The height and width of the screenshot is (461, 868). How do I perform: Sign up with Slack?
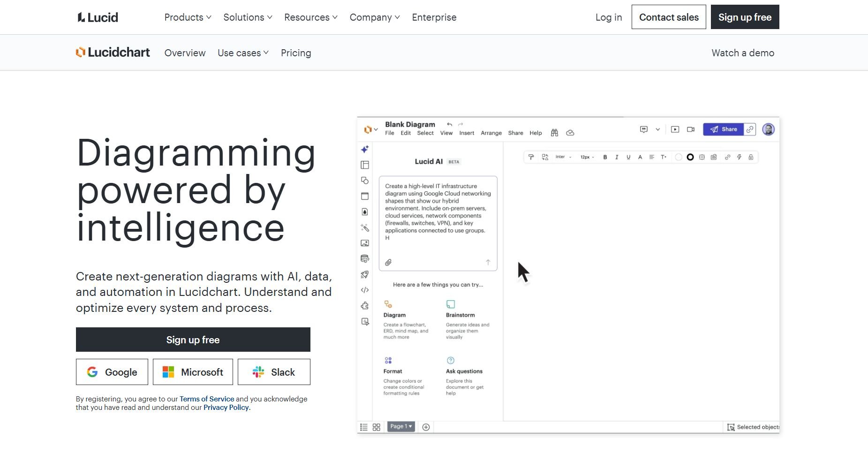click(x=274, y=372)
